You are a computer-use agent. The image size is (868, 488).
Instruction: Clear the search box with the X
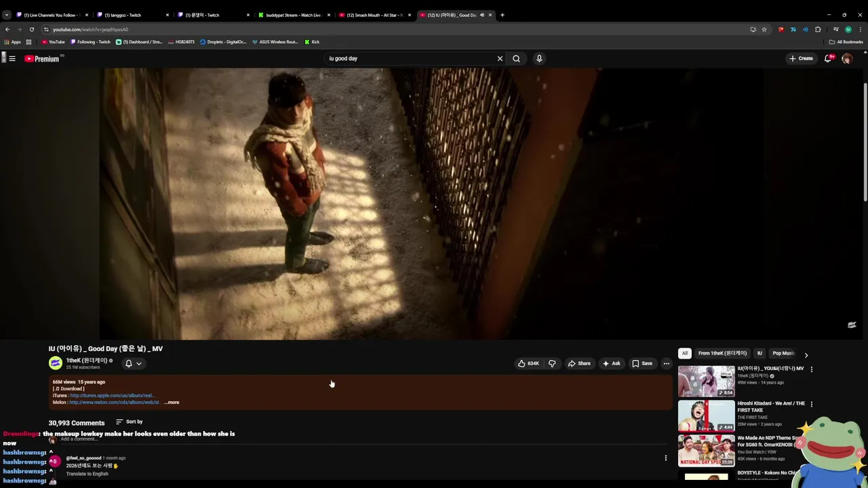coord(500,58)
